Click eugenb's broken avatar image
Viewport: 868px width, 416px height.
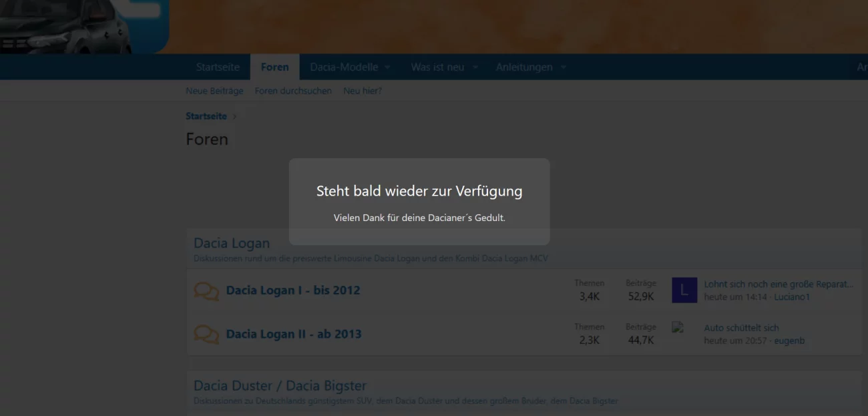tap(678, 327)
